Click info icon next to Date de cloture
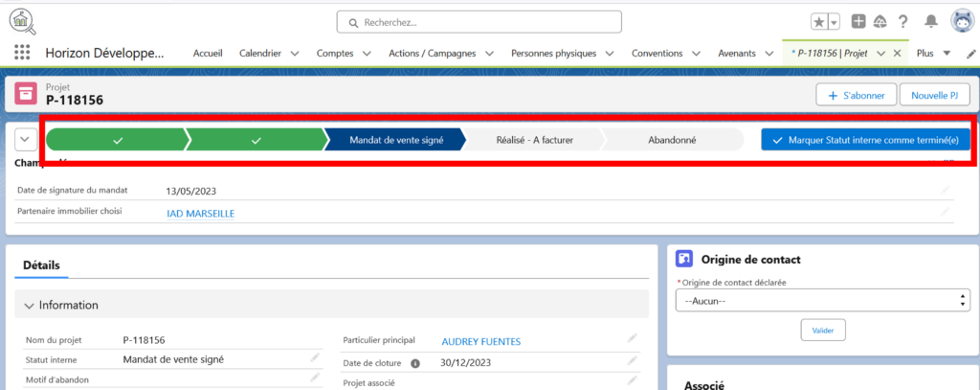 coord(415,363)
